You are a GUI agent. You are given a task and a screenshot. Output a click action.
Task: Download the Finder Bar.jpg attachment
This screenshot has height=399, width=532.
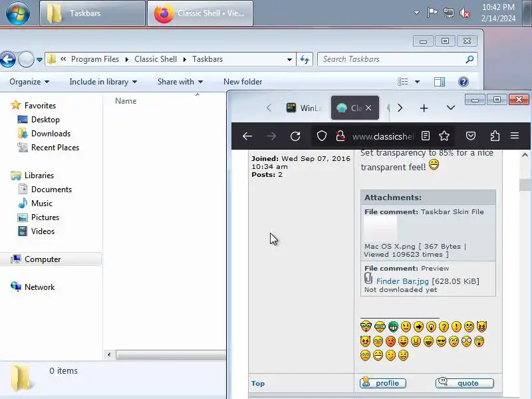click(402, 281)
